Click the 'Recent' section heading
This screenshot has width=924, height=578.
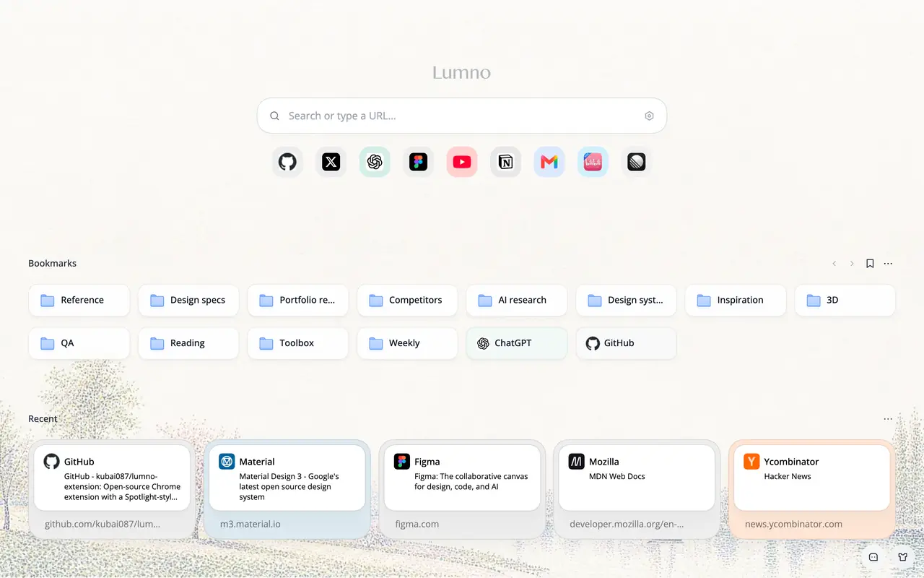[43, 419]
